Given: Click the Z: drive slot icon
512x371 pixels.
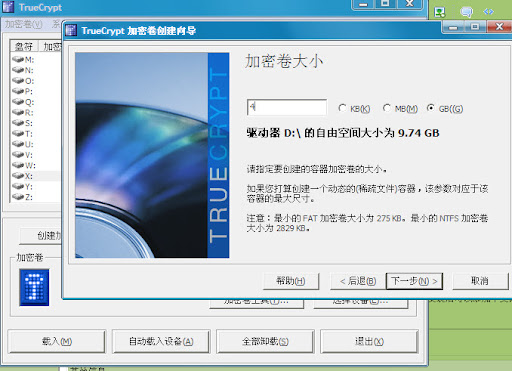Looking at the screenshot, I should [x=18, y=197].
